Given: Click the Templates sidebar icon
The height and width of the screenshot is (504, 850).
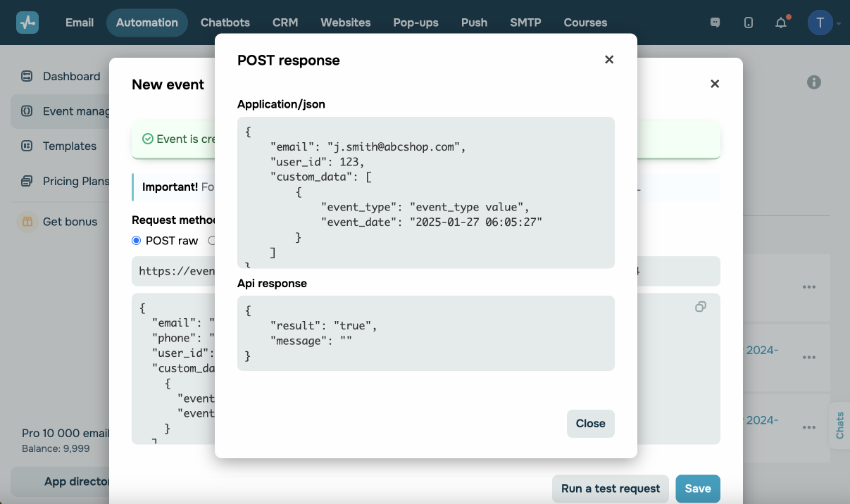Looking at the screenshot, I should pyautogui.click(x=27, y=146).
